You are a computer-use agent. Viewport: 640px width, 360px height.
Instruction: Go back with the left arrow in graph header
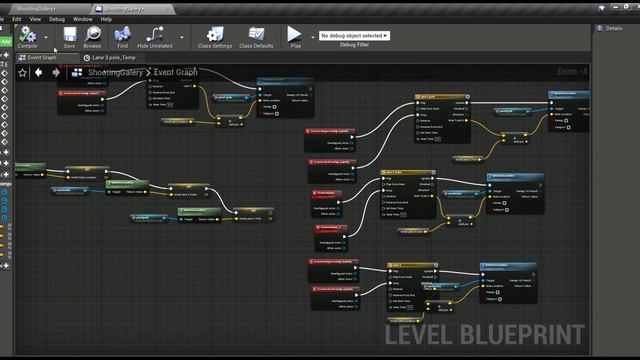pos(38,73)
